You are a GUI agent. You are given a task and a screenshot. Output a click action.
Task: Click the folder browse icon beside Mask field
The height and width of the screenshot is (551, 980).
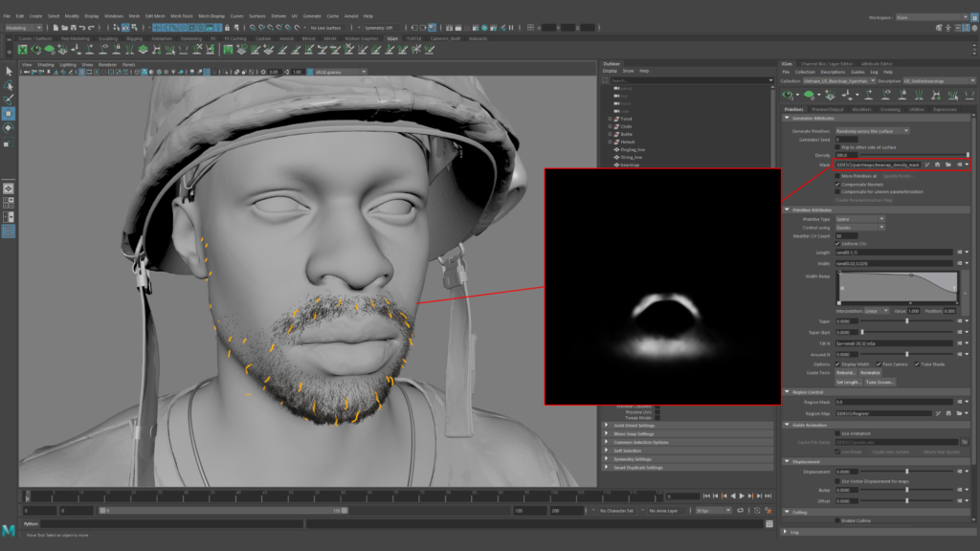(x=947, y=165)
